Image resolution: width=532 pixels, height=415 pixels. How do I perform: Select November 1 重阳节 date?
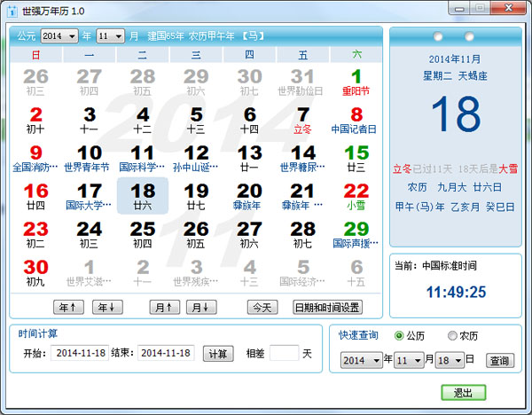point(356,82)
